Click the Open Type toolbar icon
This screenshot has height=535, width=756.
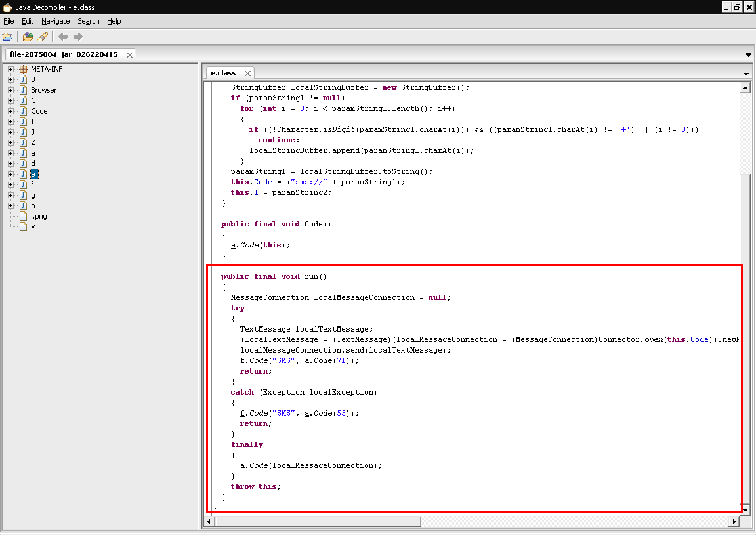(x=28, y=37)
